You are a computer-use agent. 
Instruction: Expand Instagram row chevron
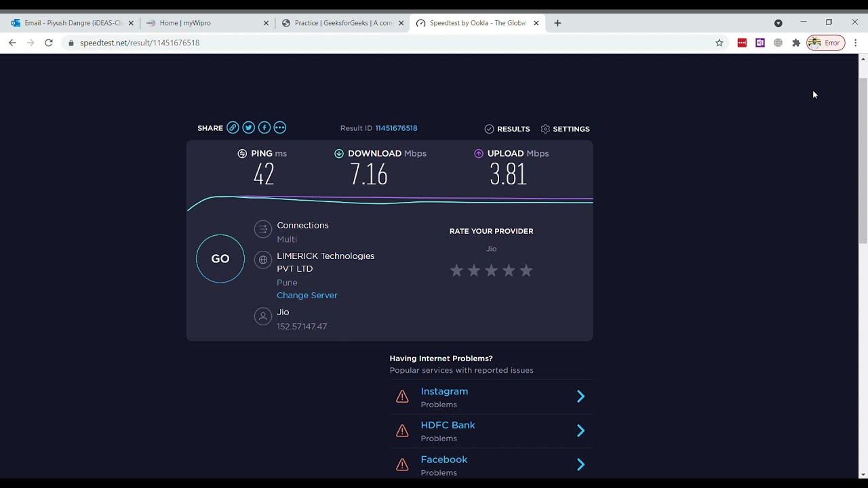[580, 396]
